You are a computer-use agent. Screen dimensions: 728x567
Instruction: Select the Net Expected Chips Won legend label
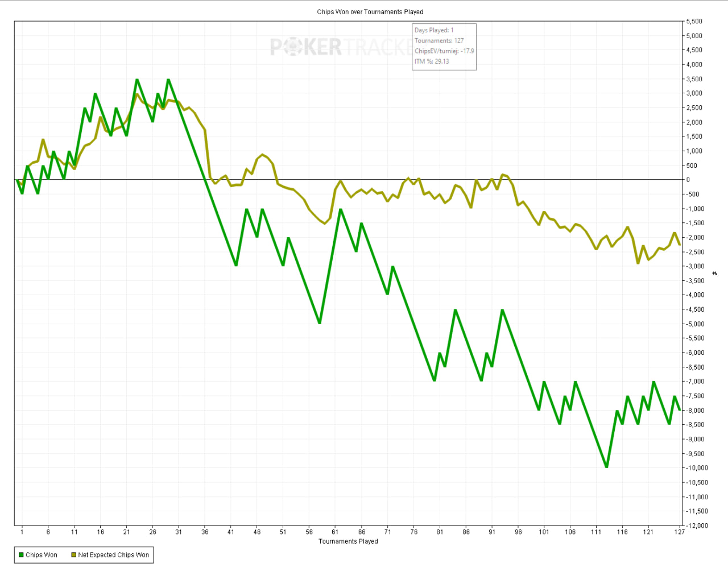coord(114,555)
